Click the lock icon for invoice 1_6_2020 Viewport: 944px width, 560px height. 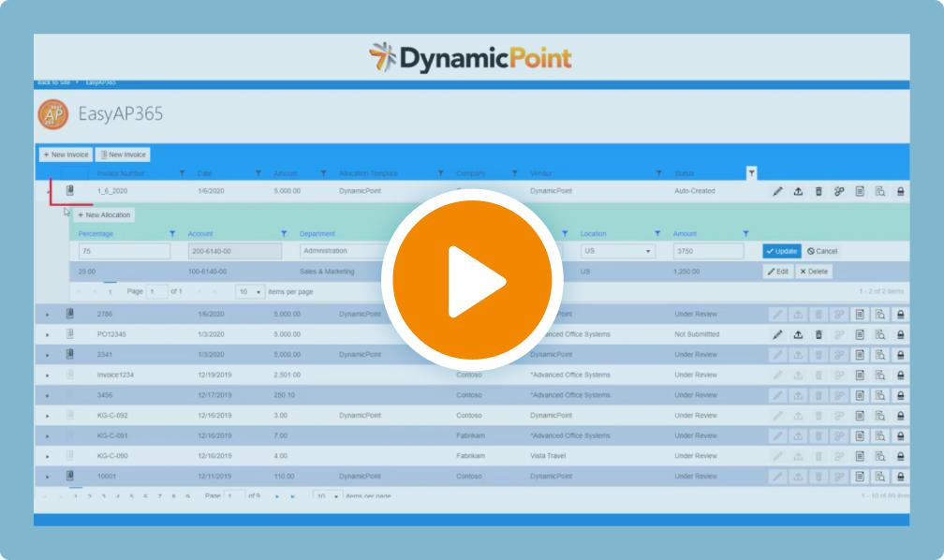tap(900, 191)
